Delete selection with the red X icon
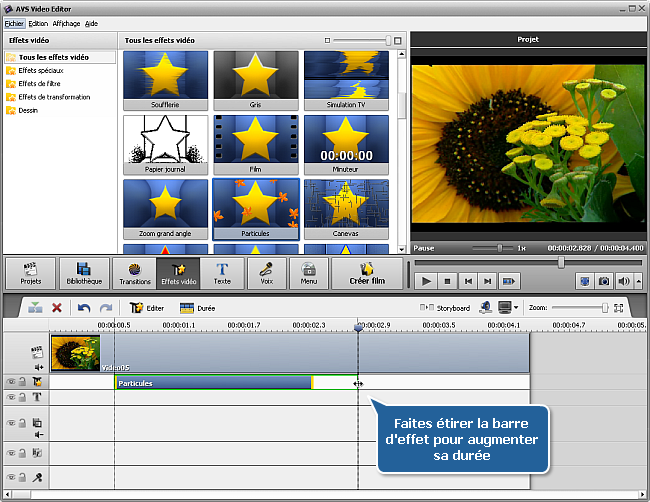The image size is (650, 502). (57, 308)
